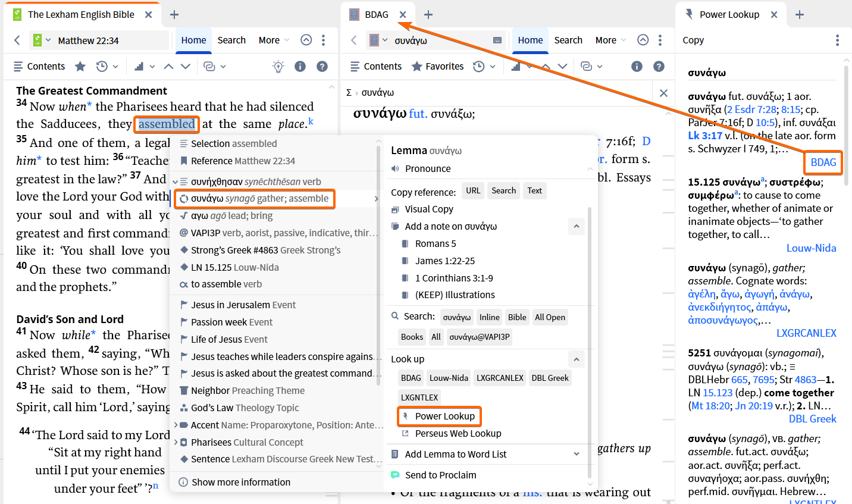This screenshot has height=504, width=852.
Task: Open the BDAG history clock icon
Action: [478, 66]
